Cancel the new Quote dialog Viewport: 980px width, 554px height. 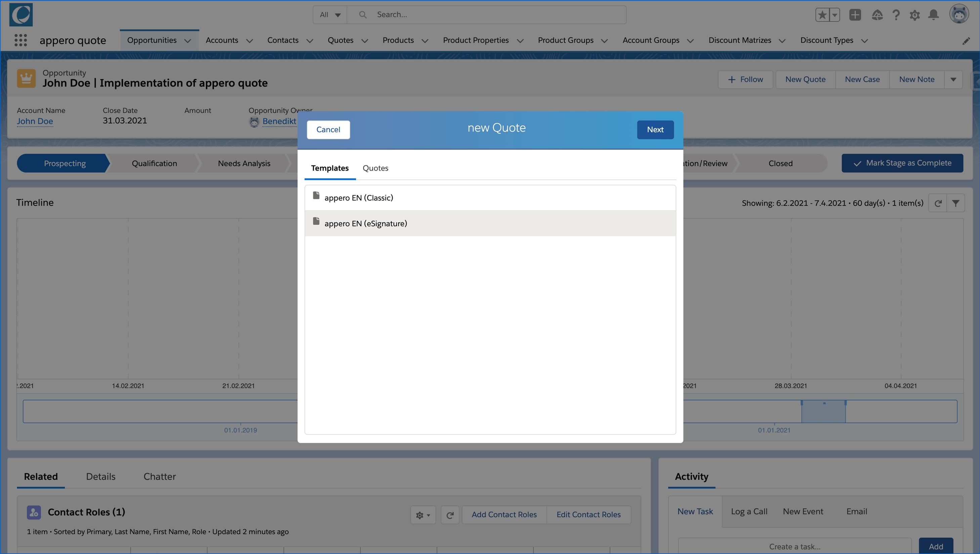(x=328, y=130)
